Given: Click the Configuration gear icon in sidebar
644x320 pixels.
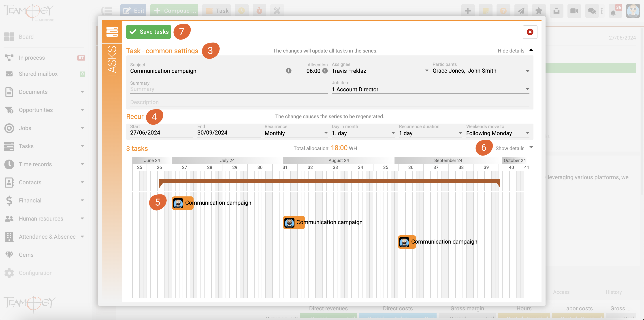Looking at the screenshot, I should (x=9, y=273).
